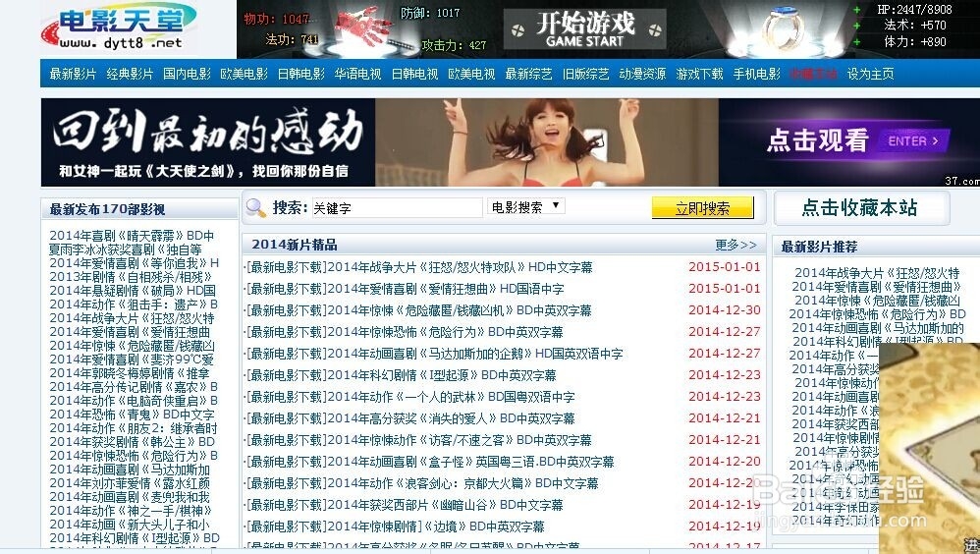The image size is (980, 554).
Task: Open the 日韩电视 nav item
Action: [415, 74]
